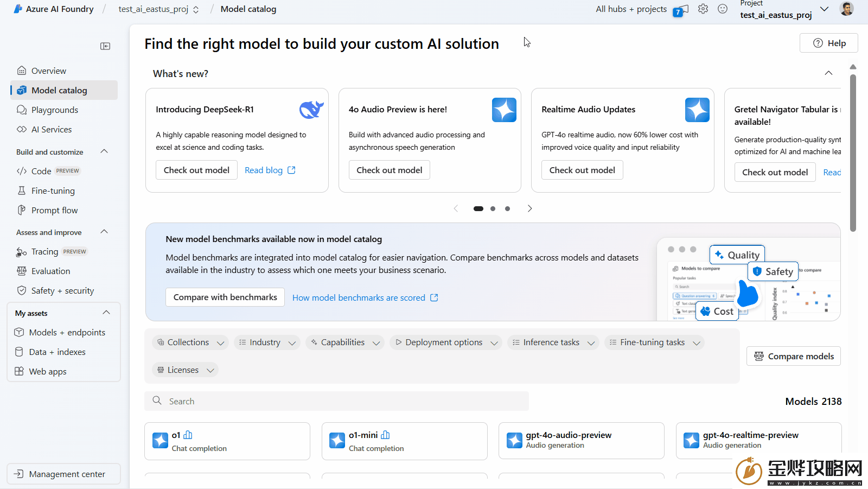Click Compare models button
Viewport: 868px width, 489px height.
click(x=794, y=356)
